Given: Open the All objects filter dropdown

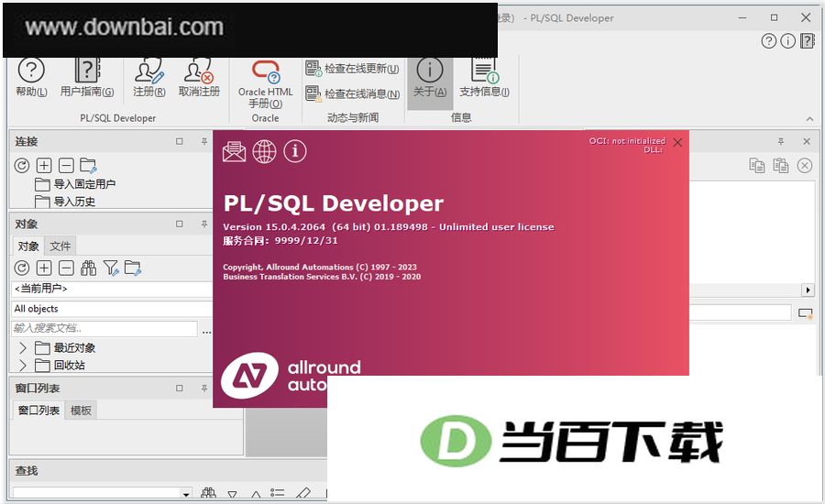Looking at the screenshot, I should point(112,309).
